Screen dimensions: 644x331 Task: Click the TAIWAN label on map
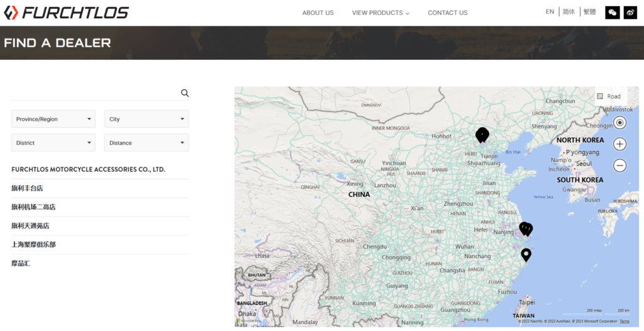[524, 316]
